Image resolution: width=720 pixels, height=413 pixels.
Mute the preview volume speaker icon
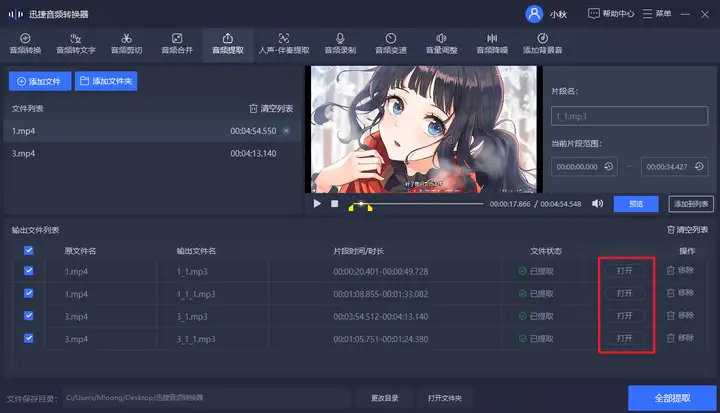click(597, 204)
